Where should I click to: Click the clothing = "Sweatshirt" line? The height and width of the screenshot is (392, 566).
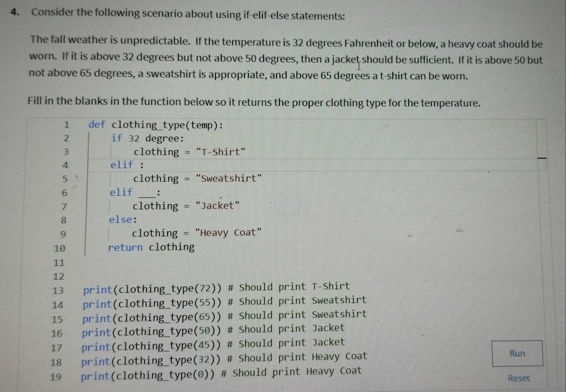click(198, 179)
